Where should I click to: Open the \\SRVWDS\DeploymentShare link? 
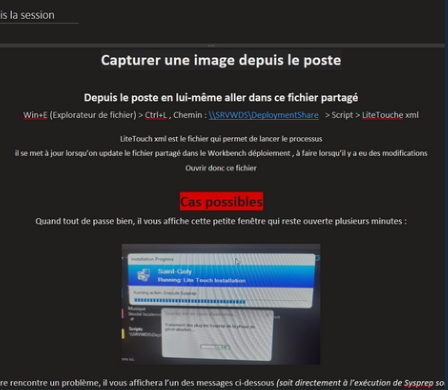(263, 115)
